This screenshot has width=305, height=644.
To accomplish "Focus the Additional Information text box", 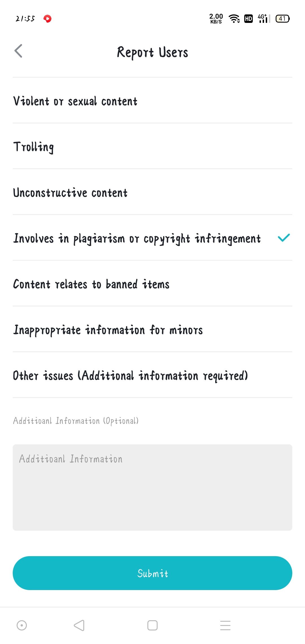I will tap(152, 488).
